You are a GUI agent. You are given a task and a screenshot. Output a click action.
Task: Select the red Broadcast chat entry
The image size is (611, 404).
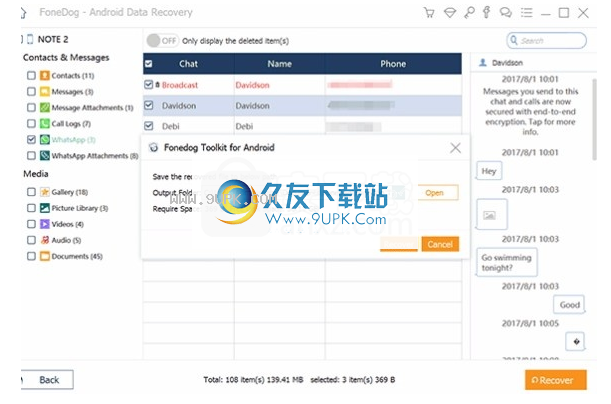click(180, 85)
